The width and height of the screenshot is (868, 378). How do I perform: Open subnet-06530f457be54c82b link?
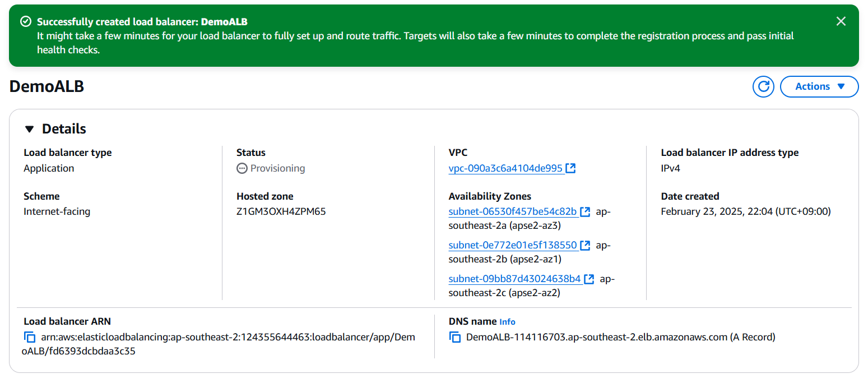tap(513, 211)
